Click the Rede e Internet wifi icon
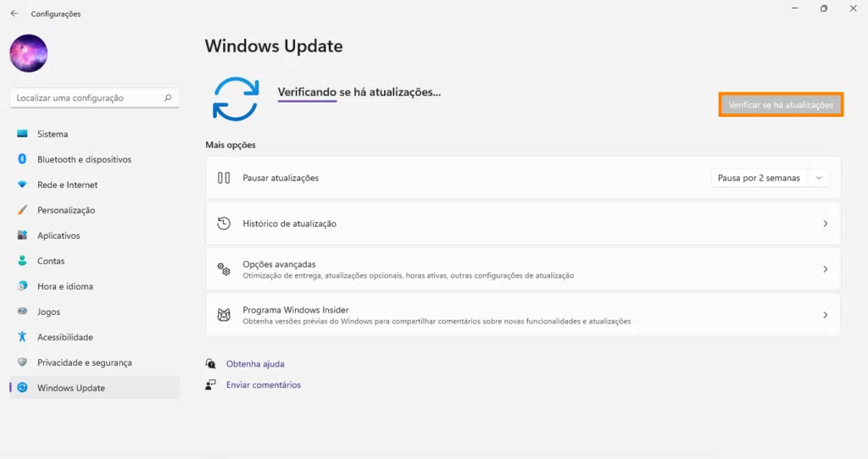This screenshot has height=459, width=868. point(22,185)
